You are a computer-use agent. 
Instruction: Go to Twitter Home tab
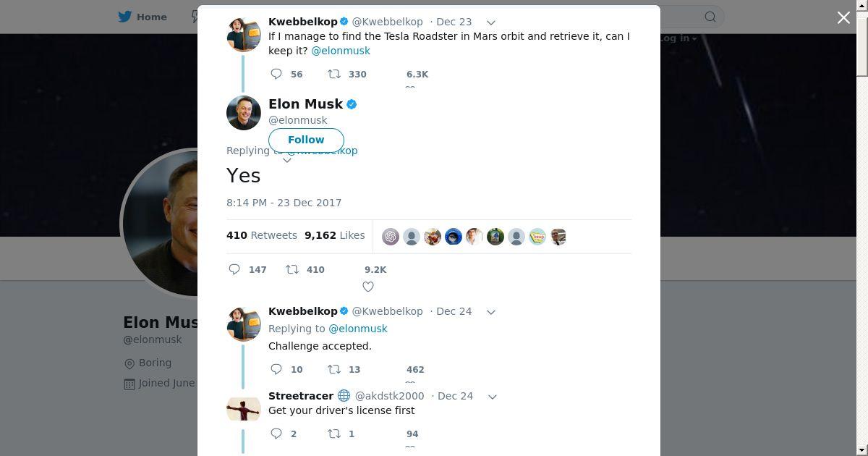click(x=142, y=17)
